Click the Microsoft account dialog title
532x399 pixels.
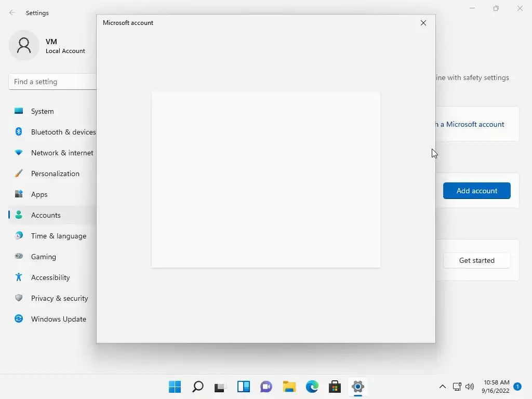tap(128, 23)
